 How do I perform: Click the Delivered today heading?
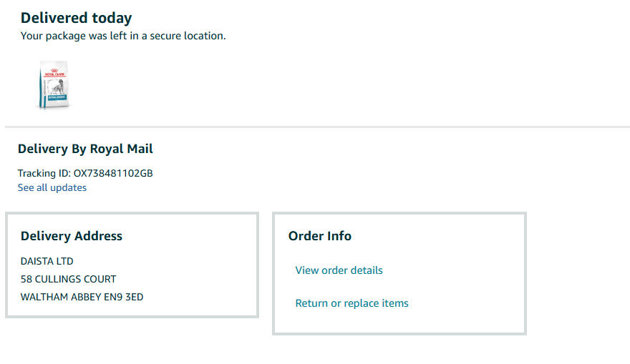(76, 18)
